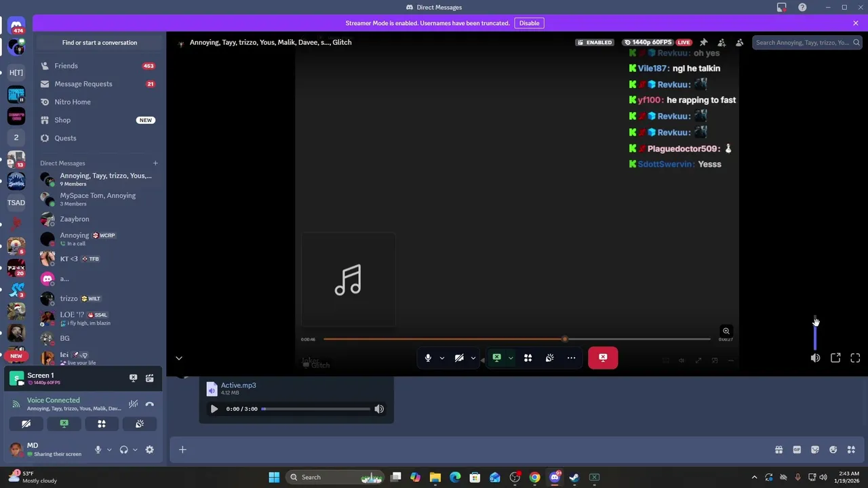Toggle noise suppression next to Voice Connected
Image resolution: width=868 pixels, height=488 pixels.
click(x=133, y=404)
